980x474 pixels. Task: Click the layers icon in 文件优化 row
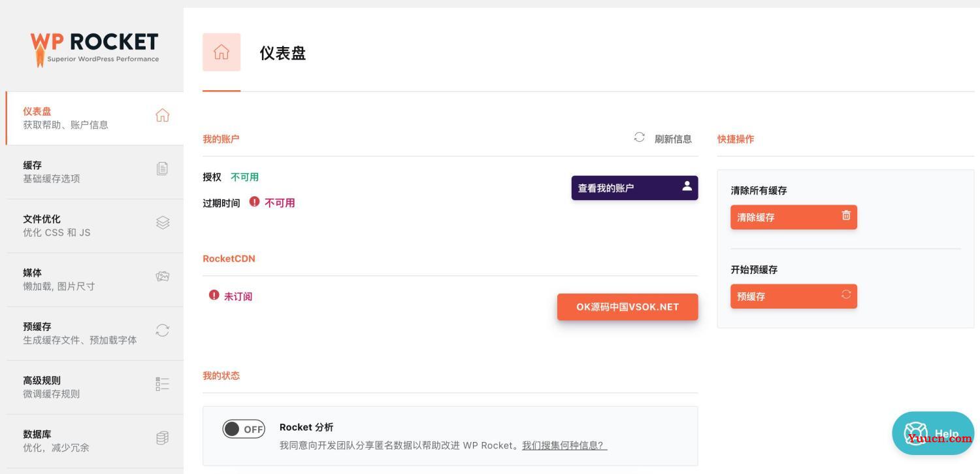[x=163, y=223]
